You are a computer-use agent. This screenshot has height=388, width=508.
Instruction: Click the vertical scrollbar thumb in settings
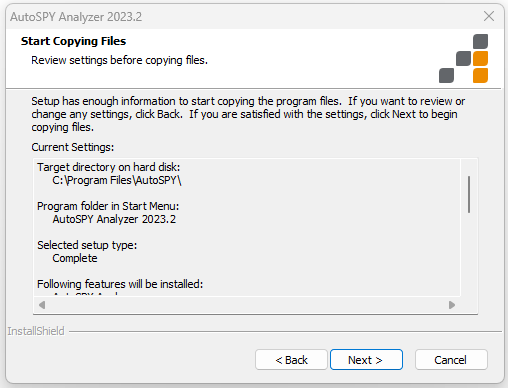[469, 194]
